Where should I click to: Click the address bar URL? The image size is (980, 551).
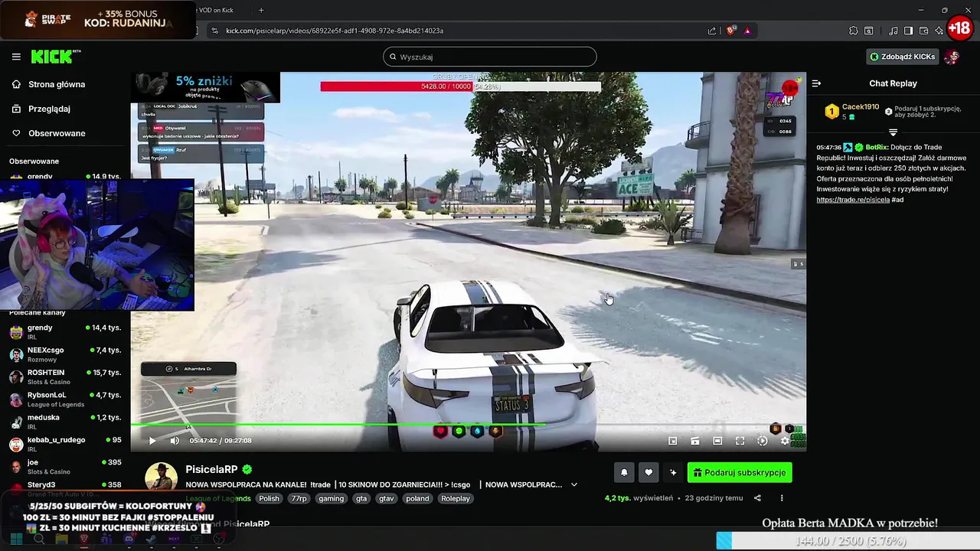click(335, 31)
